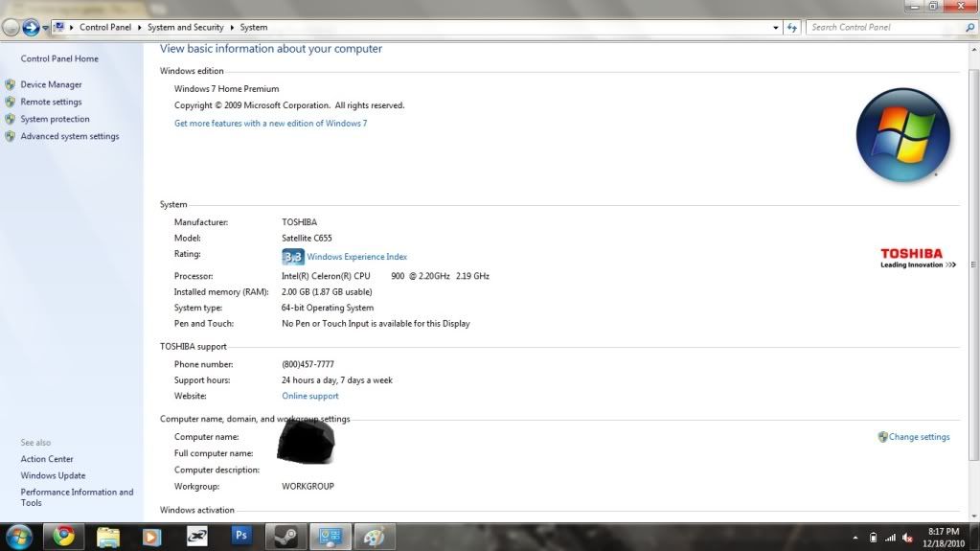Open Windows Explorer folder icon in taskbar
The width and height of the screenshot is (980, 551).
pos(108,536)
